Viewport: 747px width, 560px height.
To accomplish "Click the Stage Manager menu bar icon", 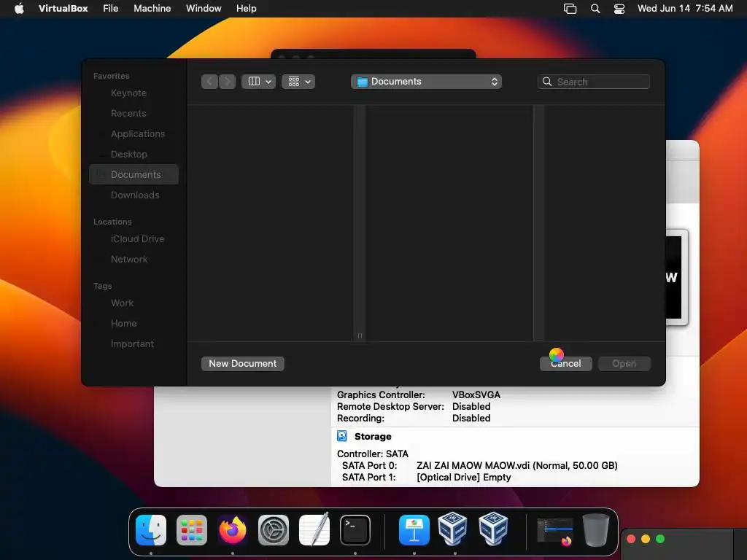I will (570, 9).
